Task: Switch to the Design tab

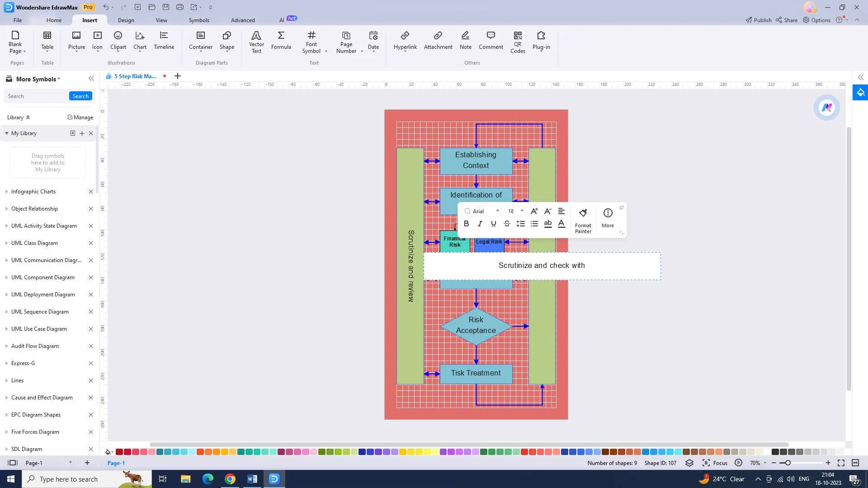Action: click(x=125, y=20)
